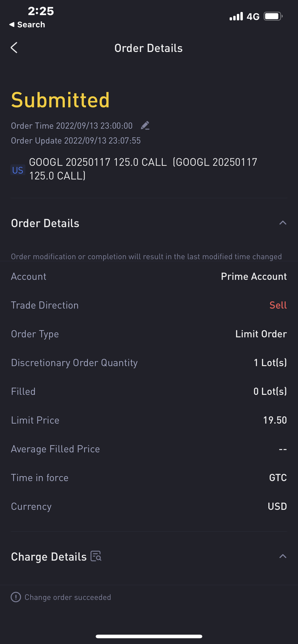Tap the Submitted order status text
298x644 pixels.
[60, 100]
